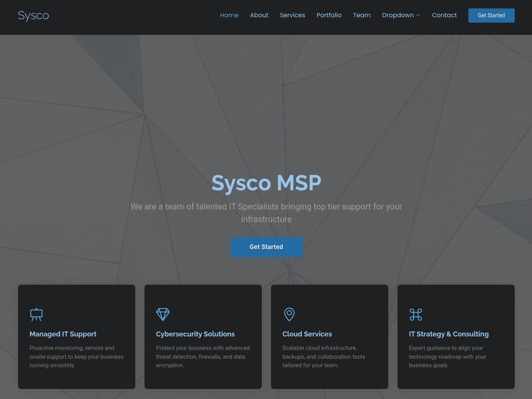Click the Sysco logo in header
Viewport: 532px width, 399px height.
pyautogui.click(x=33, y=15)
